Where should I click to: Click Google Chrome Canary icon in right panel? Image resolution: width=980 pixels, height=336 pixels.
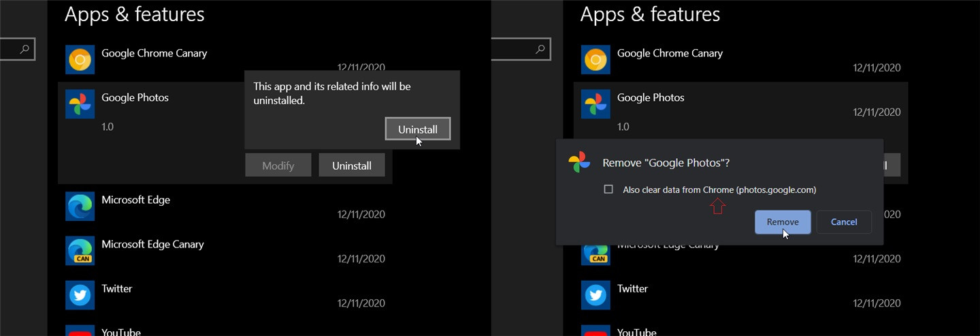tap(595, 59)
